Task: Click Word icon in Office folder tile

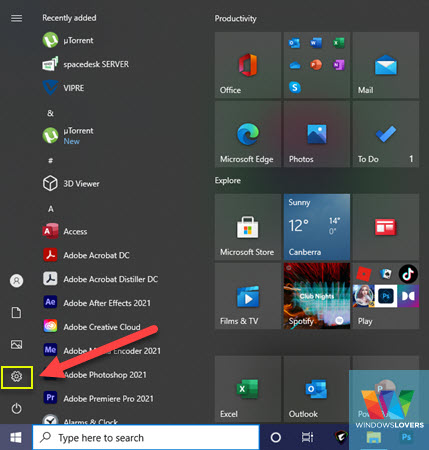Action: 316,43
